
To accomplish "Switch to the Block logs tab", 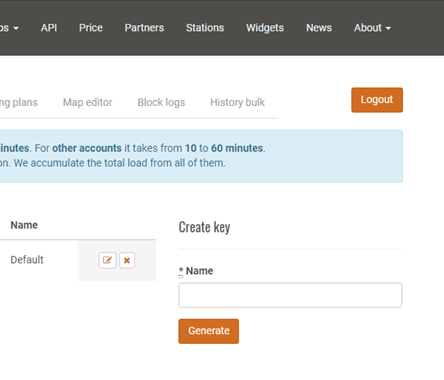I will pos(161,102).
